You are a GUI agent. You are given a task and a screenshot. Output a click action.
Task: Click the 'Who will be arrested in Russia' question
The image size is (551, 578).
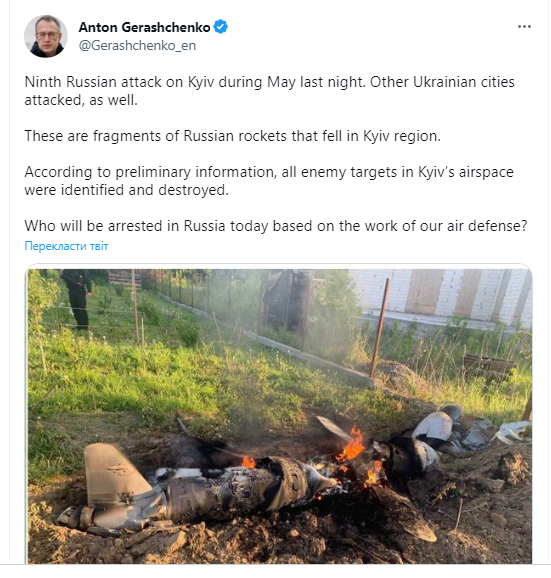[276, 226]
